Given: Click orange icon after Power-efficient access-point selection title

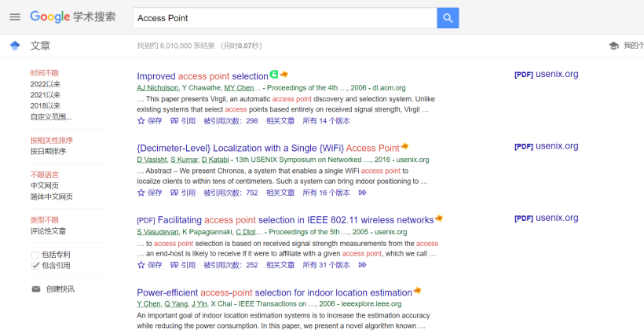Looking at the screenshot, I should (x=417, y=291).
